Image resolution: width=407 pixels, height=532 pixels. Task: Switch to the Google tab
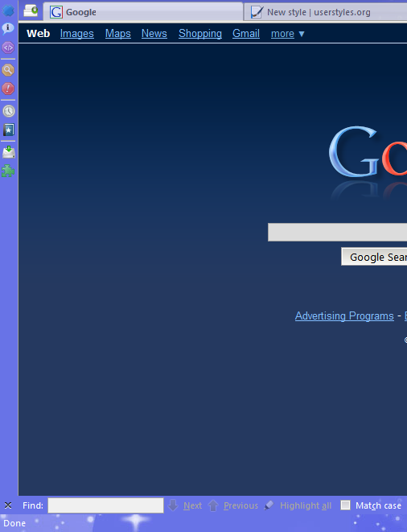click(x=143, y=12)
